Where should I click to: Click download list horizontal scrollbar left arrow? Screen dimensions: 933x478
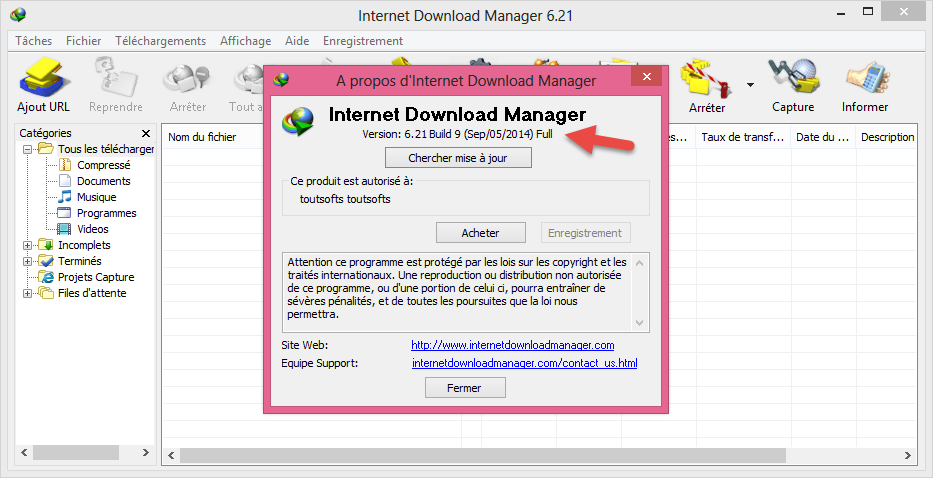(x=171, y=455)
